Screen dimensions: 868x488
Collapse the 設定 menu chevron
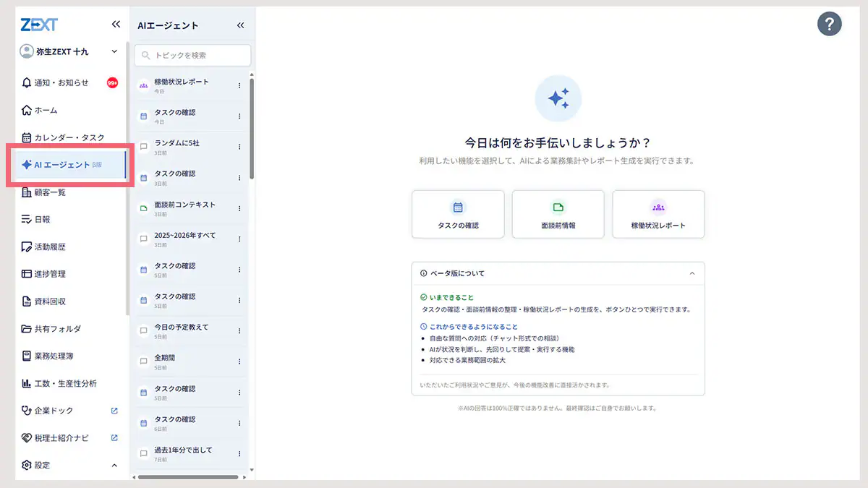114,466
